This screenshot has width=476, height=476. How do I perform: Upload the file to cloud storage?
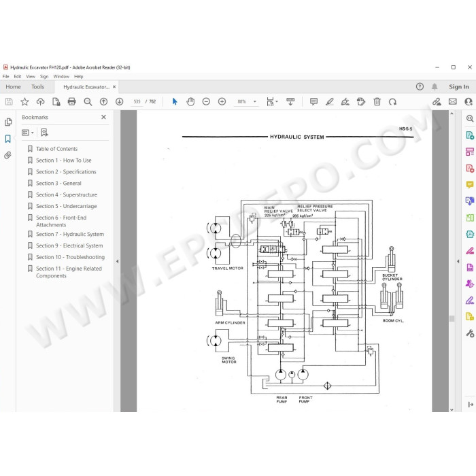pos(40,102)
